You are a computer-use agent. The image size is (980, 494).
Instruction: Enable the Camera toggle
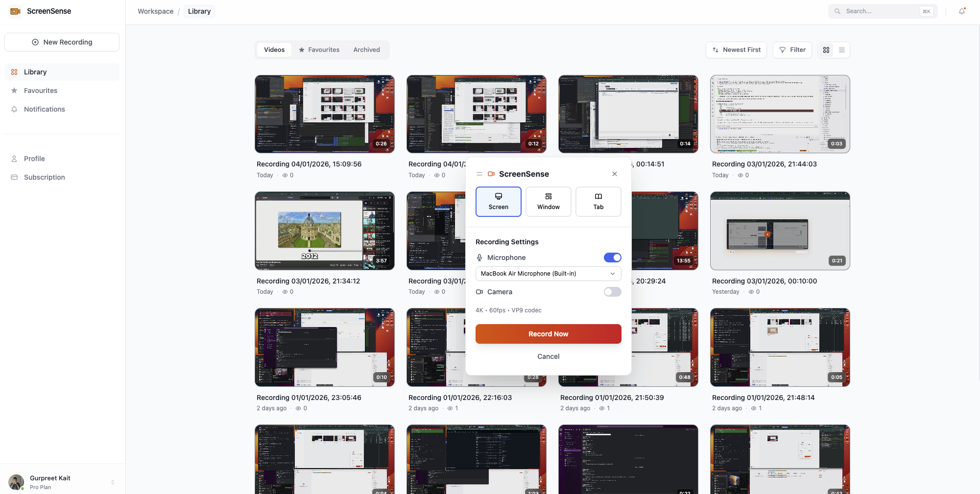[612, 292]
